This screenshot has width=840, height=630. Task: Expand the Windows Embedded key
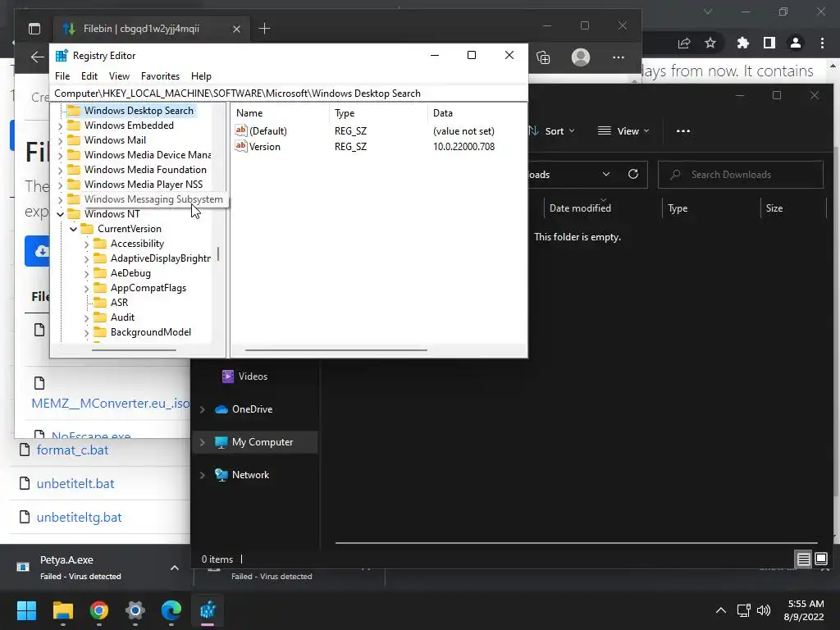[x=60, y=126]
